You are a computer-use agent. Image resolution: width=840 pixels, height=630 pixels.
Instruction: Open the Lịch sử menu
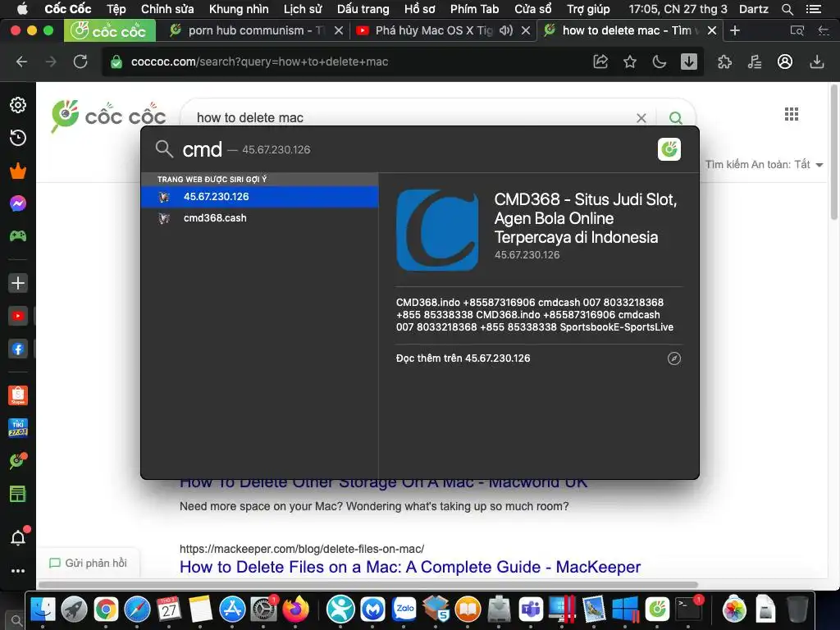pos(303,8)
